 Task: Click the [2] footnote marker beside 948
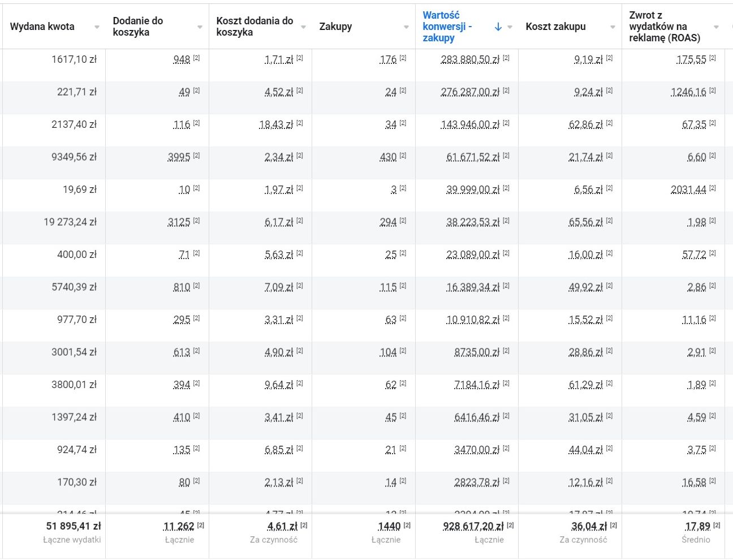coord(196,58)
